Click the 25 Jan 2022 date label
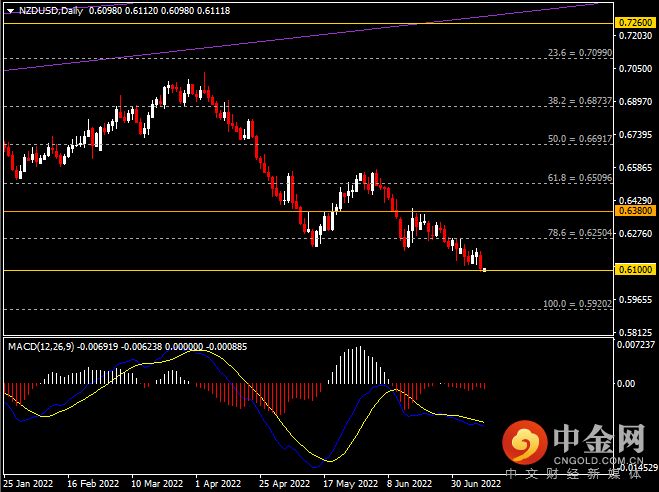The image size is (659, 492). (x=28, y=484)
